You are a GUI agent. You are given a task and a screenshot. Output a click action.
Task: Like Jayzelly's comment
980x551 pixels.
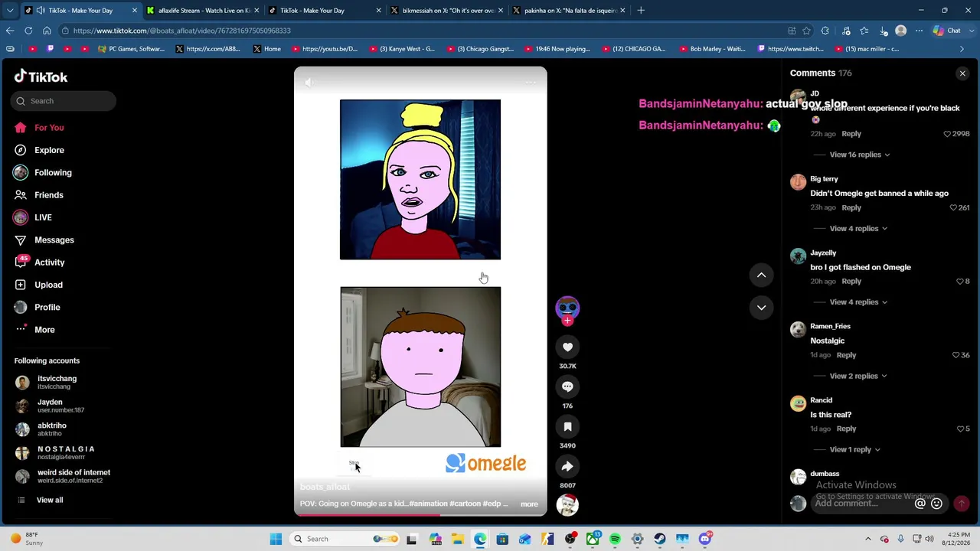[959, 282]
